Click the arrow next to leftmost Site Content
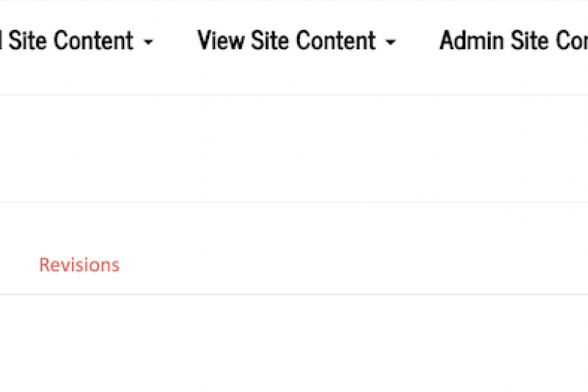 (x=149, y=42)
